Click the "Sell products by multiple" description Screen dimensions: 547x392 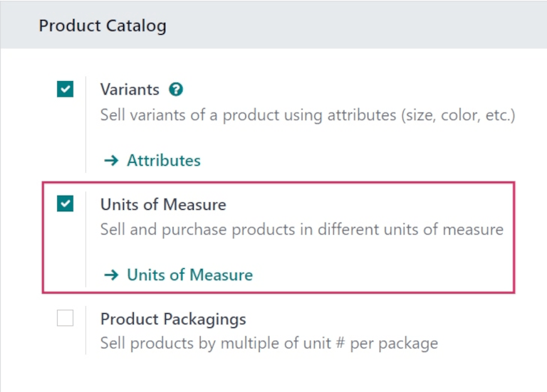[x=269, y=344]
